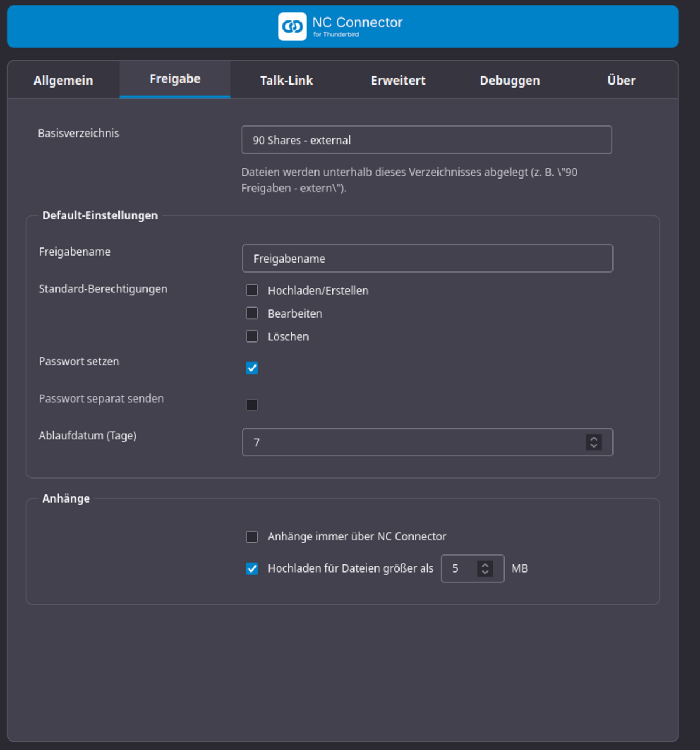Click into the Ablaufdatum (Tage) number field

(408, 442)
